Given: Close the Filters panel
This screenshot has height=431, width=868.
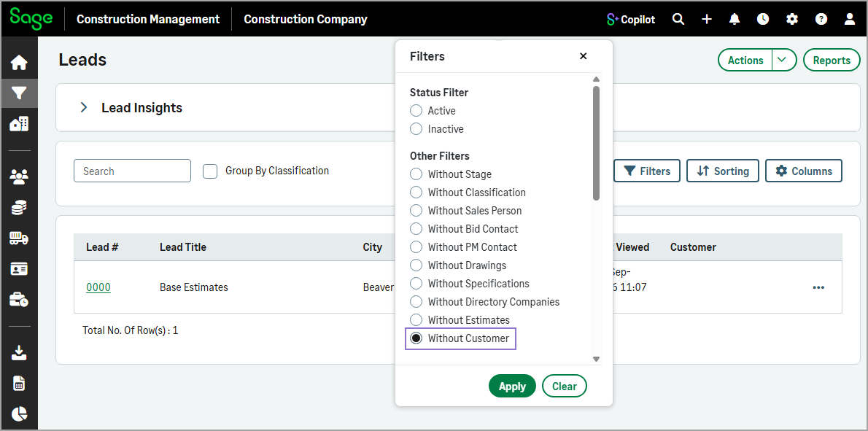Looking at the screenshot, I should [x=583, y=56].
